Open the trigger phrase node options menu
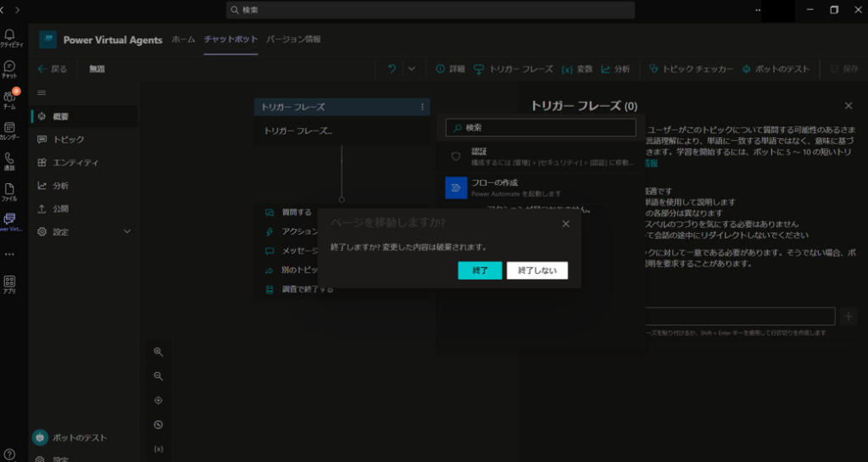This screenshot has width=868, height=462. tap(422, 107)
